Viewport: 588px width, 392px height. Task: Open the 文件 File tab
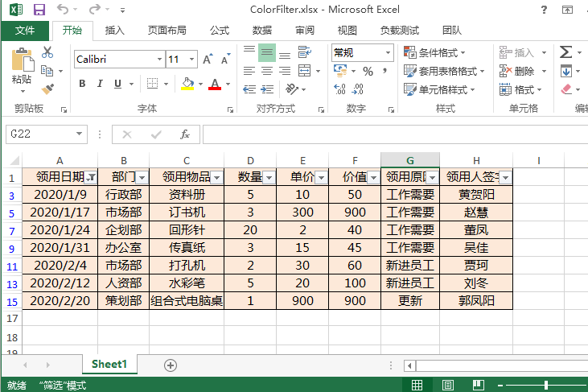coord(25,31)
